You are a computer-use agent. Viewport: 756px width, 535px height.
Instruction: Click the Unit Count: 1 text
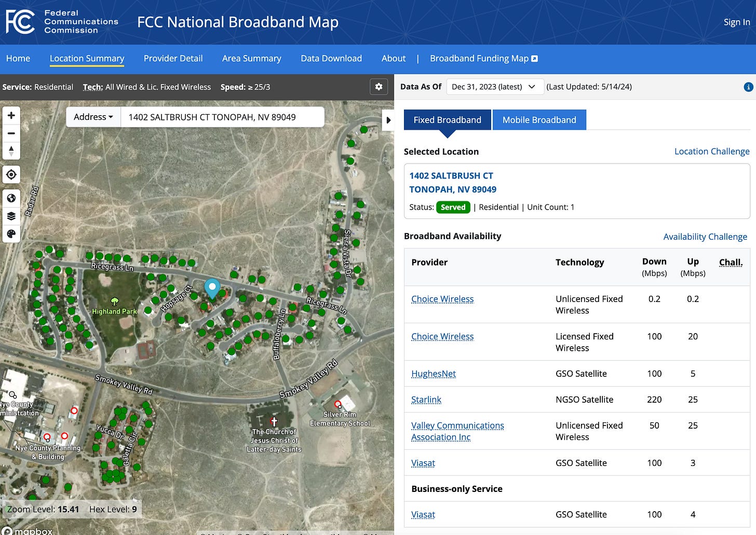pyautogui.click(x=550, y=207)
